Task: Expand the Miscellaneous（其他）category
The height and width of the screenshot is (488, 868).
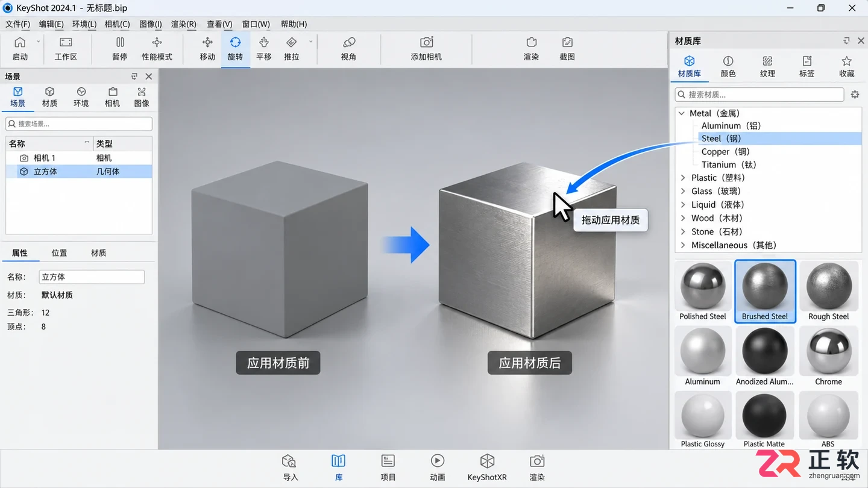Action: (x=683, y=245)
